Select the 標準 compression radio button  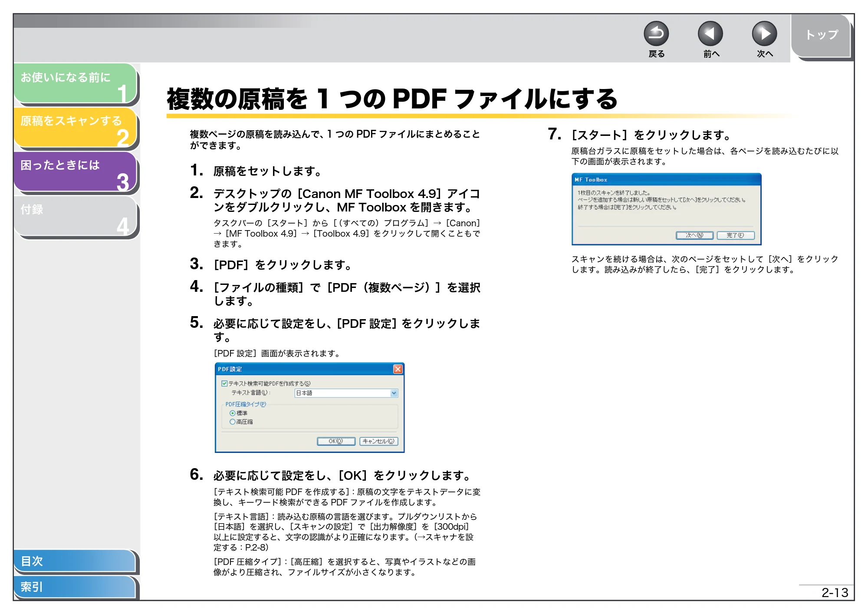[233, 413]
